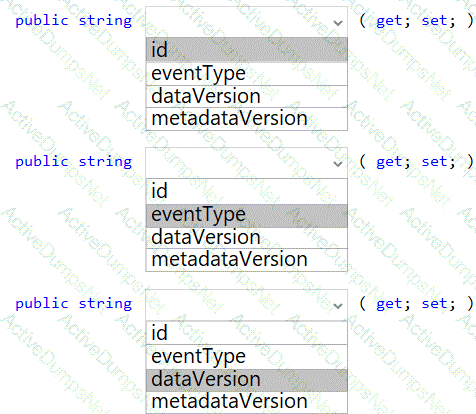Click 'public string' text on first line
Image resolution: width=476 pixels, height=414 pixels.
tap(74, 21)
